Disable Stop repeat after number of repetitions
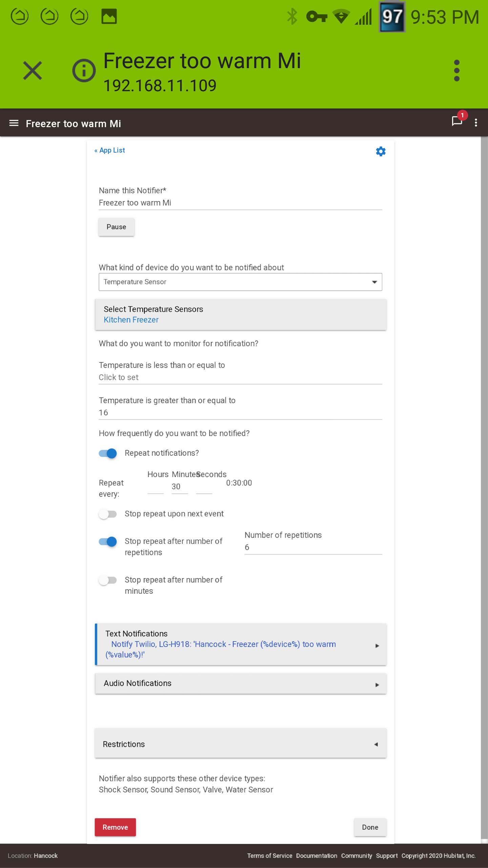The height and width of the screenshot is (868, 488). click(x=108, y=541)
